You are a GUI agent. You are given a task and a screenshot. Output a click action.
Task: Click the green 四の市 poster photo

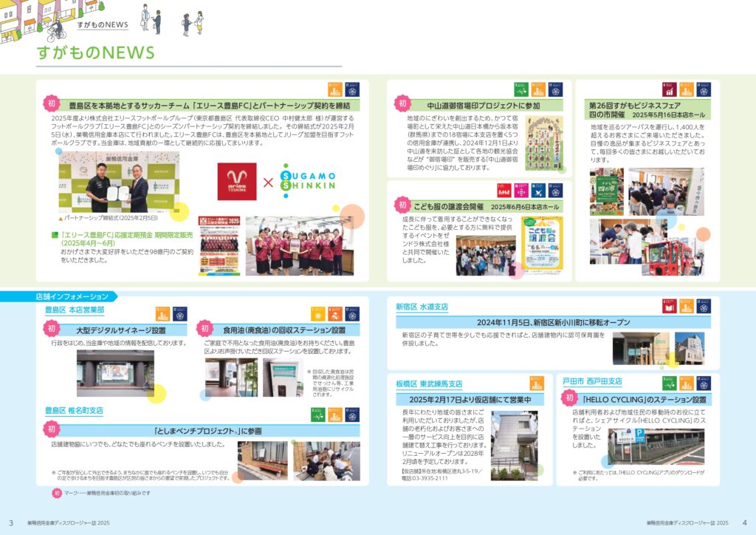coord(607,191)
